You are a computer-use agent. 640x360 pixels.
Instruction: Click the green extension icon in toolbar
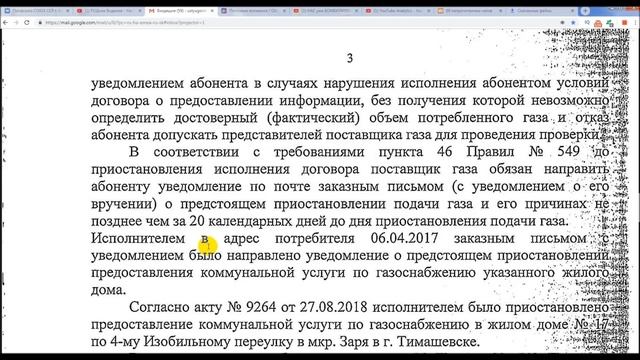[610, 23]
